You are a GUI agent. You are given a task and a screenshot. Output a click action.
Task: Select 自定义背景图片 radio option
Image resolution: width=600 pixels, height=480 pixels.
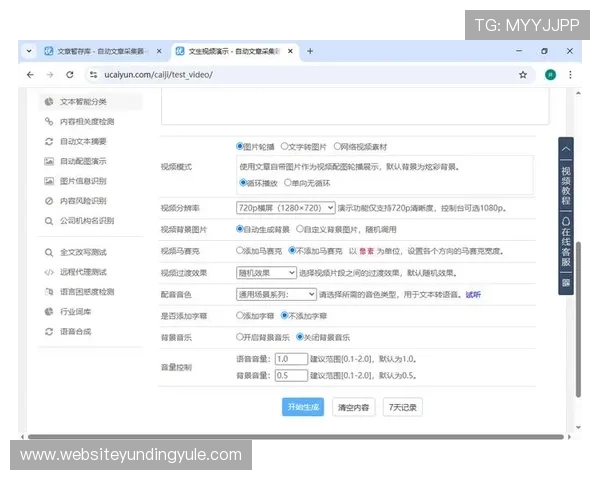(x=300, y=229)
